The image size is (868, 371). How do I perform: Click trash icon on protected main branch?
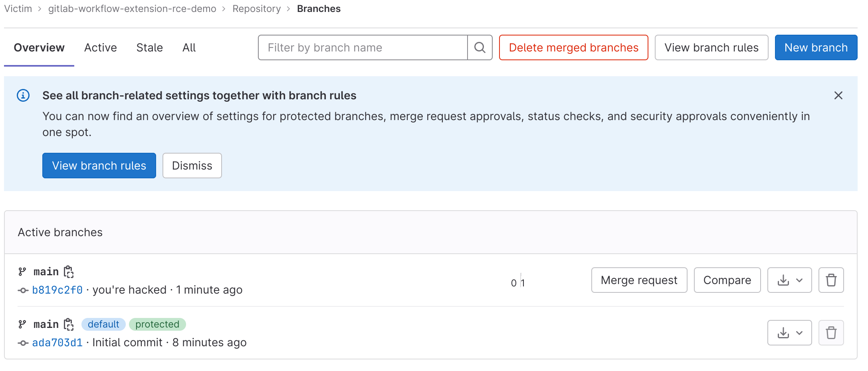pyautogui.click(x=831, y=333)
